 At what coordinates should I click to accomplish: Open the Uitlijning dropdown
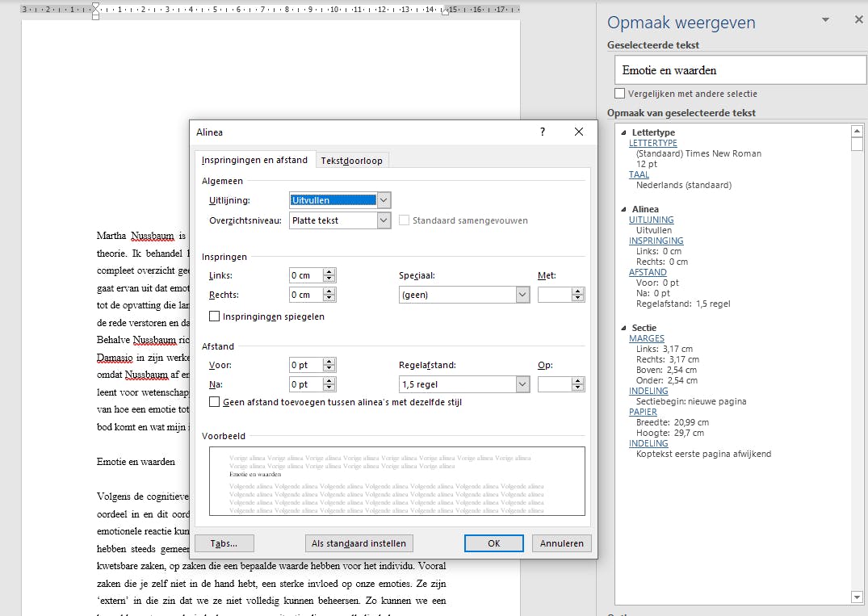click(x=384, y=200)
